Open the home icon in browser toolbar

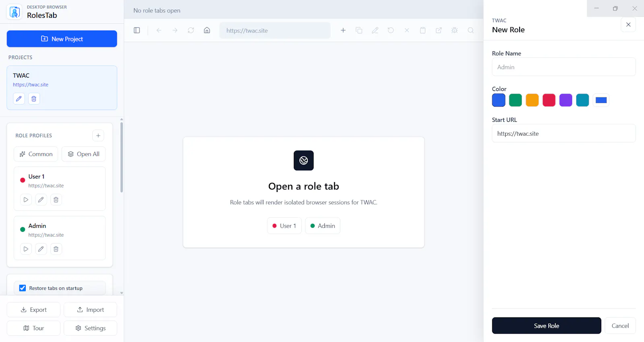point(207,30)
